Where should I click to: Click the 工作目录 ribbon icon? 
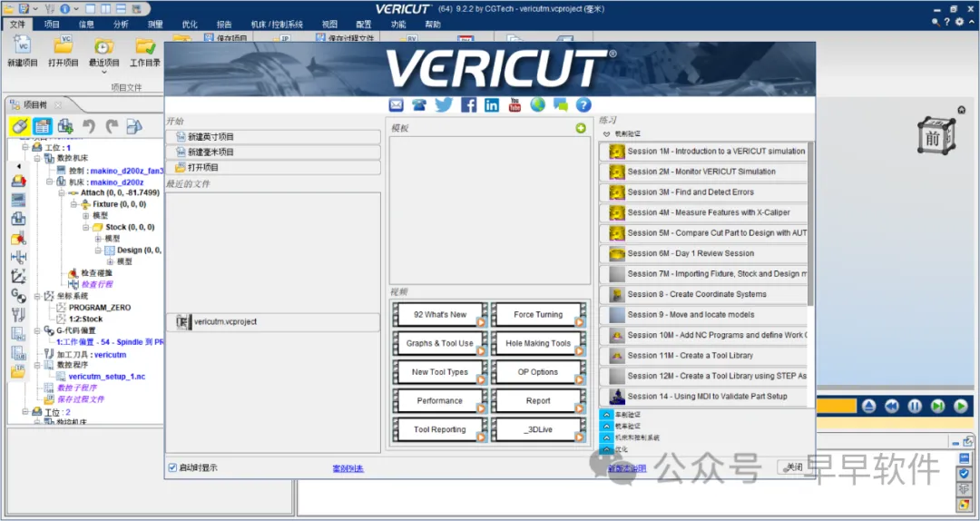(145, 45)
